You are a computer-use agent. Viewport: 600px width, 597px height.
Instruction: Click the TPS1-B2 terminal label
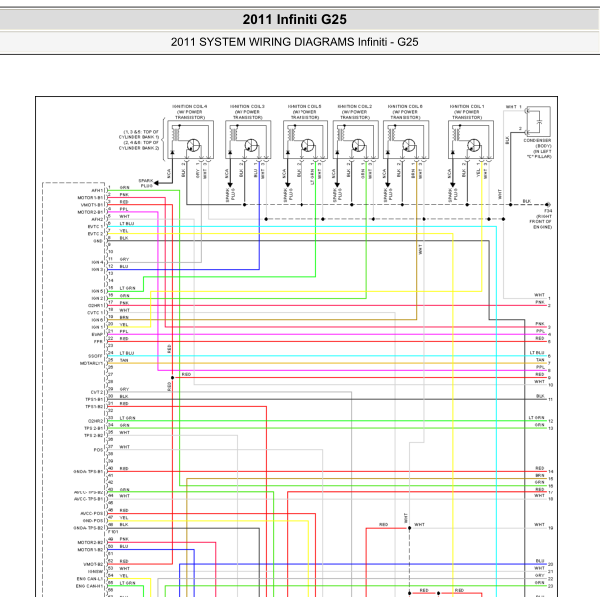pos(94,406)
